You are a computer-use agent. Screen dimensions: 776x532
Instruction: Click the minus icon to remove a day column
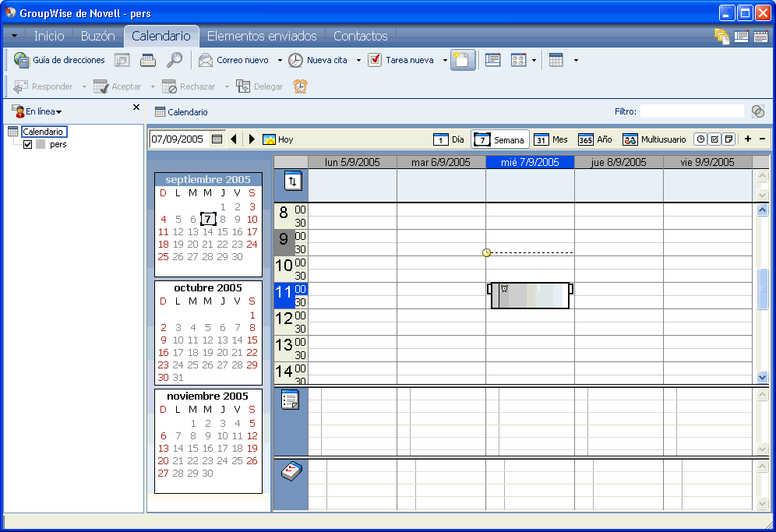[762, 139]
